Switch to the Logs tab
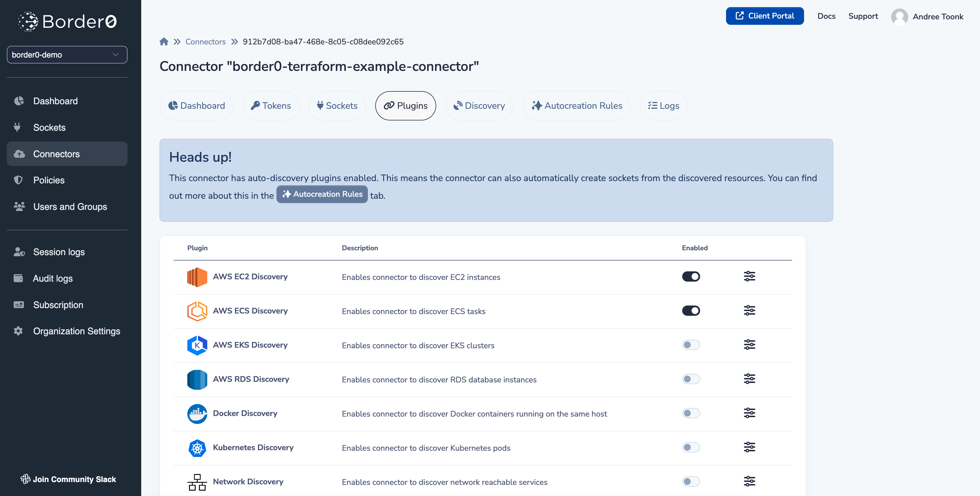980x496 pixels. [x=663, y=106]
